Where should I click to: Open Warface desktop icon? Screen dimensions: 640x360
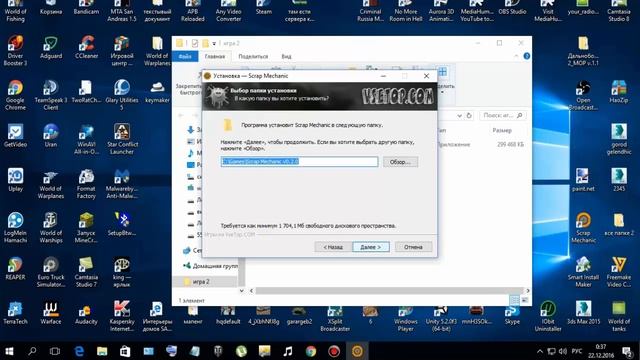point(51,313)
